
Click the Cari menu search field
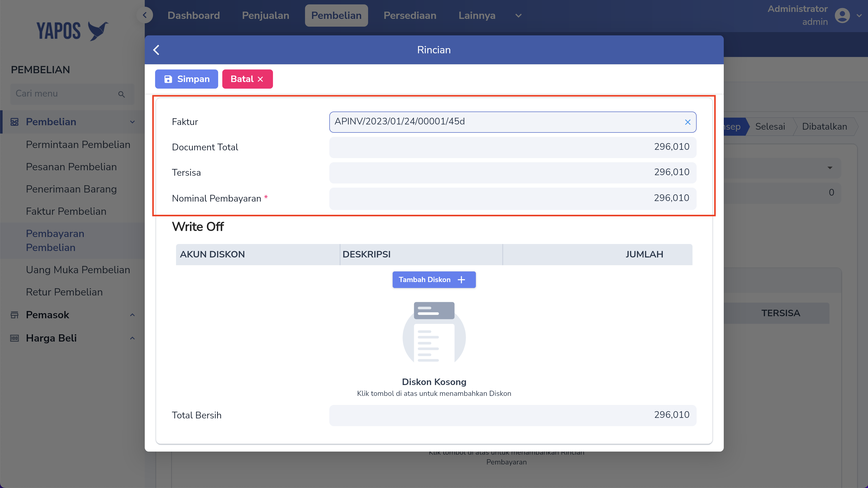[x=72, y=94]
